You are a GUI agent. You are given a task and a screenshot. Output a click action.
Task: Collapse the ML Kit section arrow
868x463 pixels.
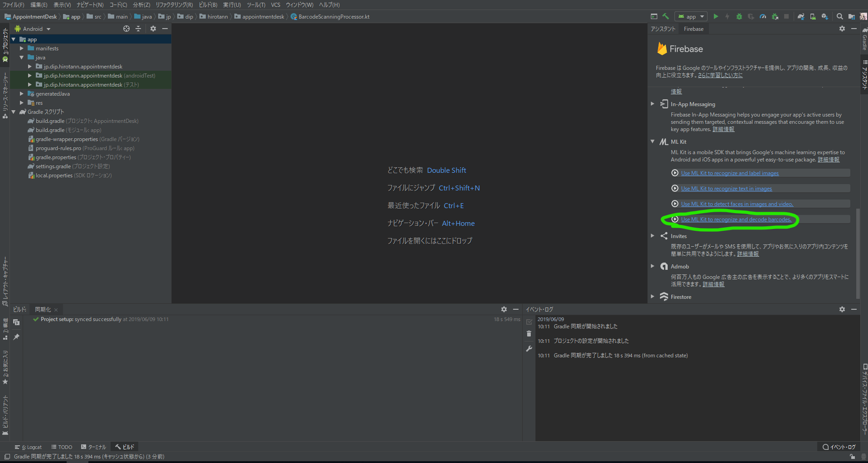653,141
